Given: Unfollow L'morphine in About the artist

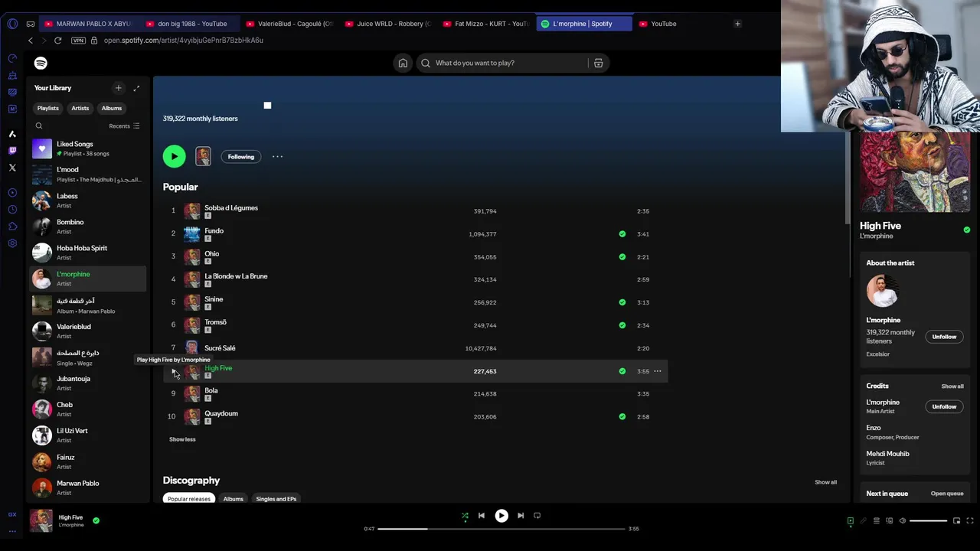Looking at the screenshot, I should (x=944, y=337).
